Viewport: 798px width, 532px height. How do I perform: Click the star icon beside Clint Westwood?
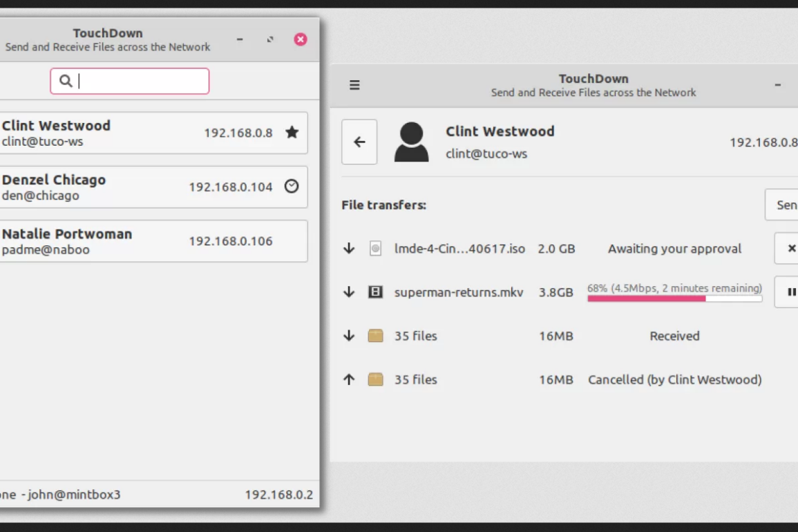click(x=292, y=132)
